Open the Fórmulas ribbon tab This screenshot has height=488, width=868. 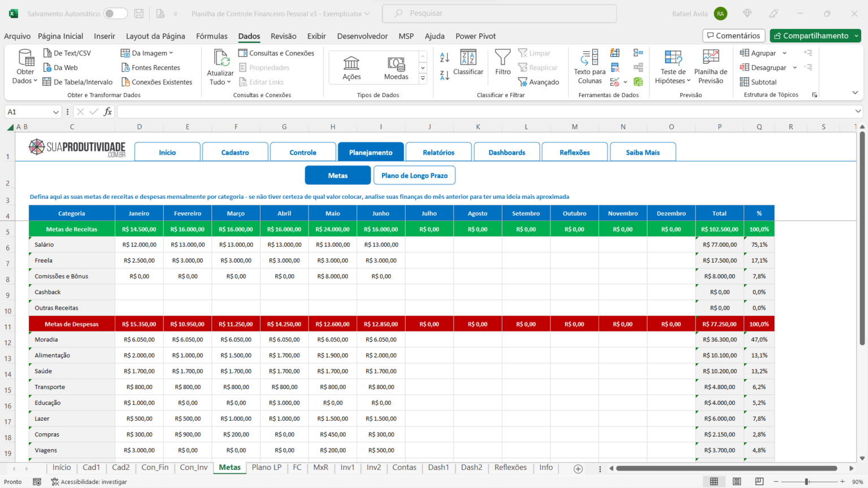click(212, 36)
